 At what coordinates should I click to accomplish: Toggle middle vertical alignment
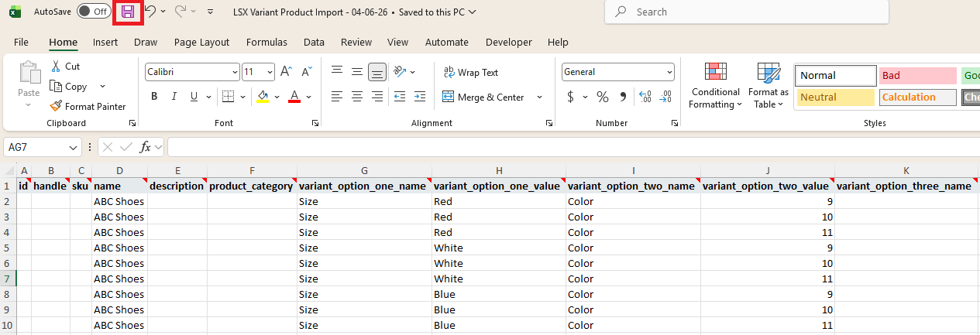coord(357,72)
